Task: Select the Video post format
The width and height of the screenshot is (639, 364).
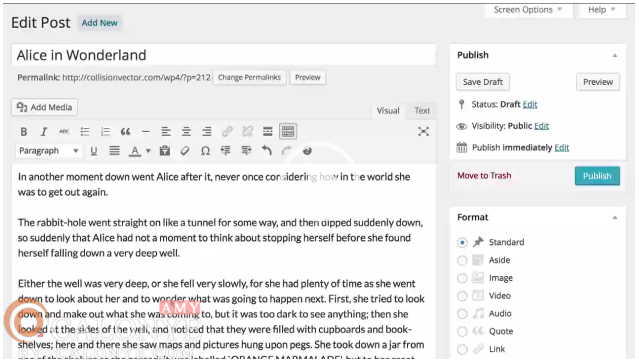Action: click(462, 296)
